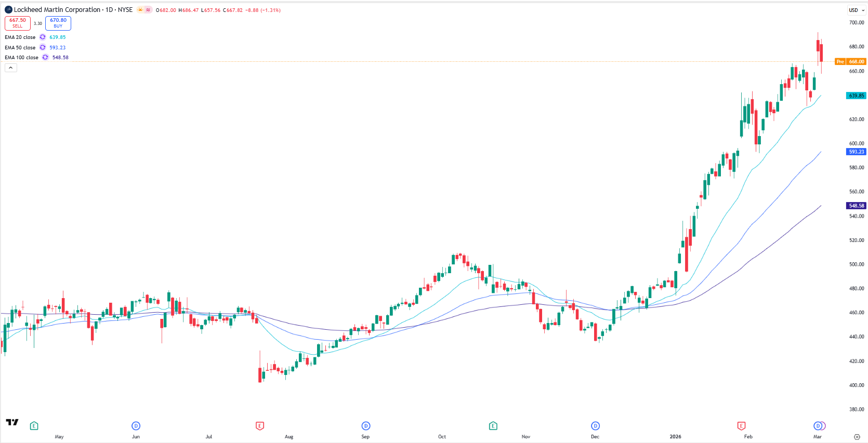Click the orange Pre 668.00 price label
Viewport: 868px width, 443px height.
(x=850, y=62)
